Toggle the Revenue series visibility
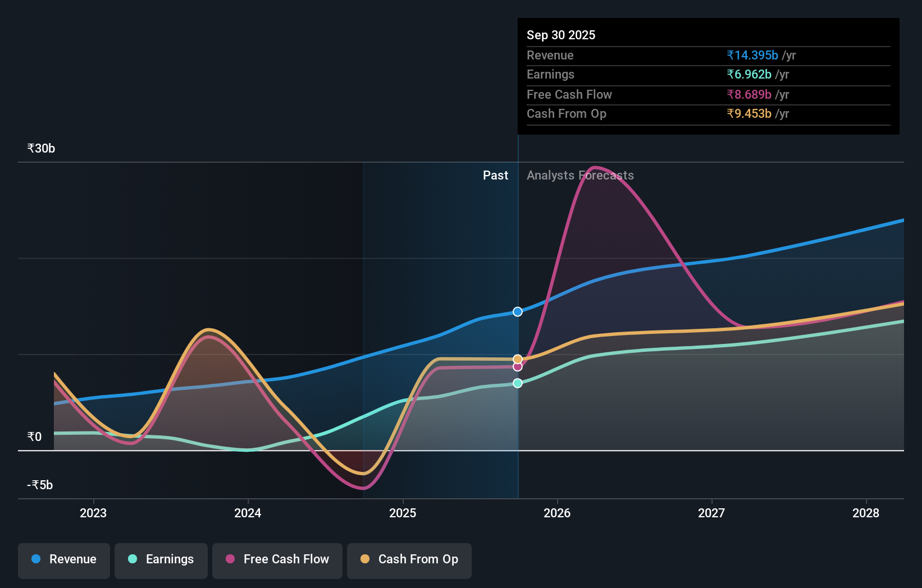The height and width of the screenshot is (588, 922). click(63, 559)
